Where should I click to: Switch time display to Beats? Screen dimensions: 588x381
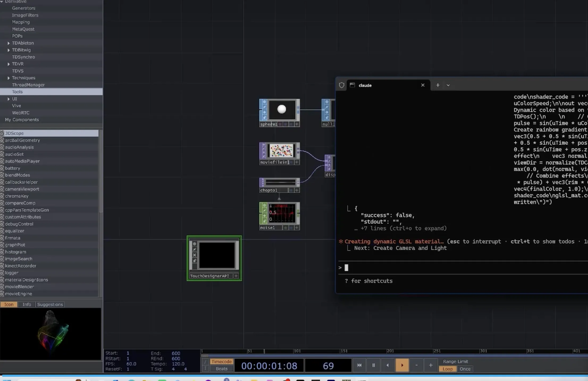click(x=221, y=369)
